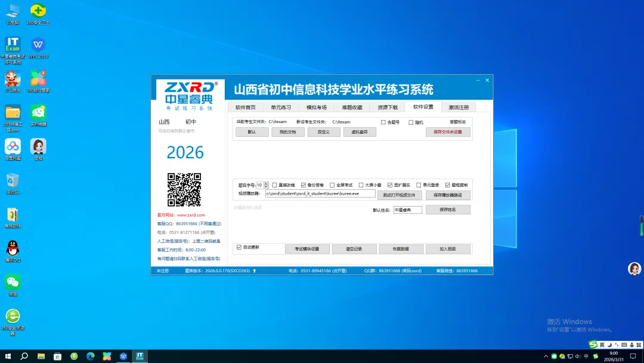Launch 腾讯QQ from the desktop
This screenshot has height=363, width=644.
(13, 251)
